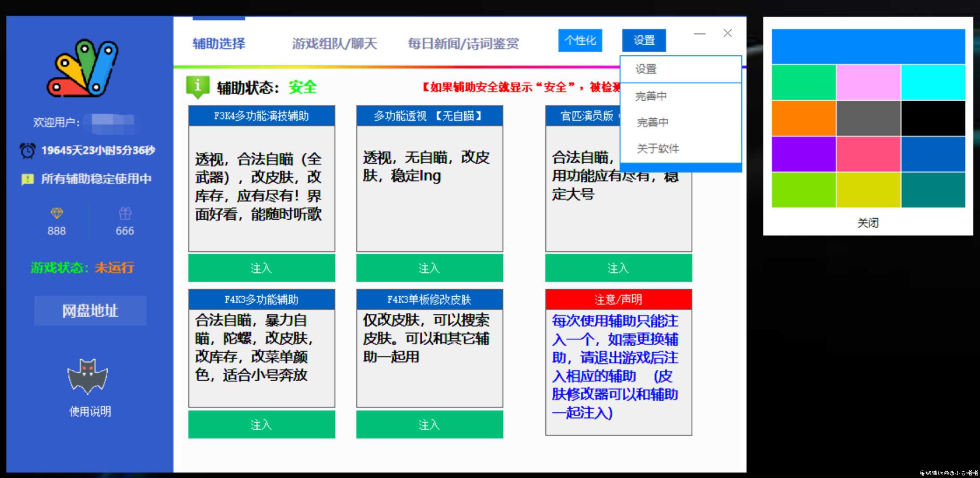Image resolution: width=980 pixels, height=478 pixels.
Task: Click 注入 under F3K4多功能演技辅助
Action: click(x=262, y=268)
